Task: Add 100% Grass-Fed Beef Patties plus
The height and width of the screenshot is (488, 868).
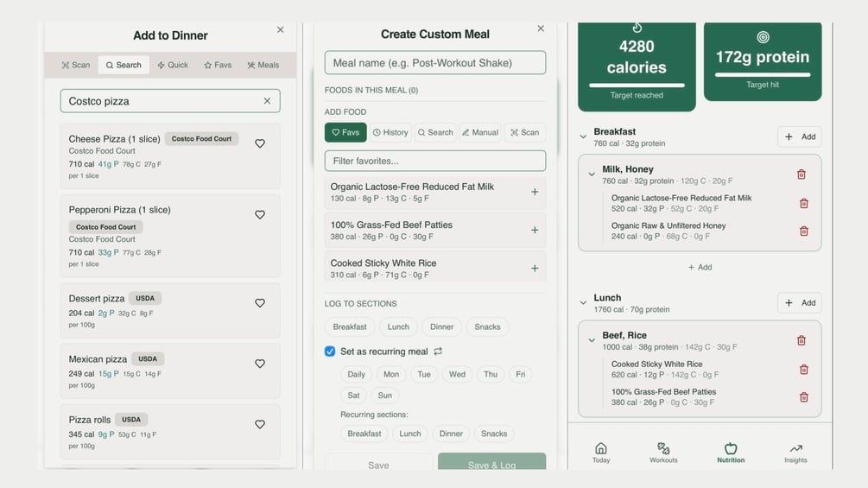Action: point(535,230)
